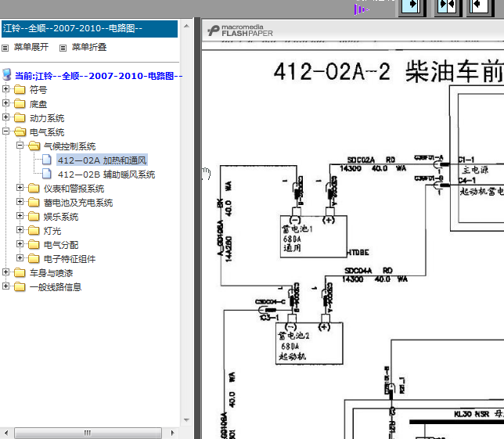The height and width of the screenshot is (439, 504).
Task: Click the horizontal scrollbar left arrow
Action: pos(6,433)
